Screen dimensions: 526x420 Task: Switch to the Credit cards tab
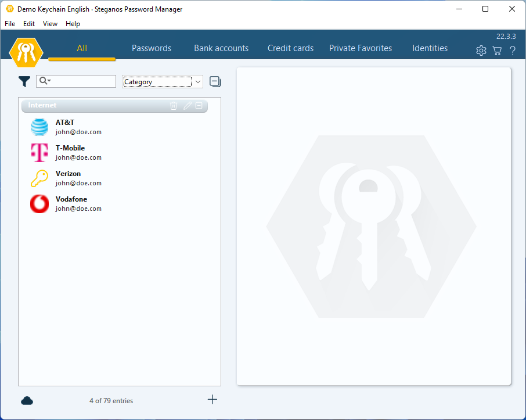click(290, 48)
